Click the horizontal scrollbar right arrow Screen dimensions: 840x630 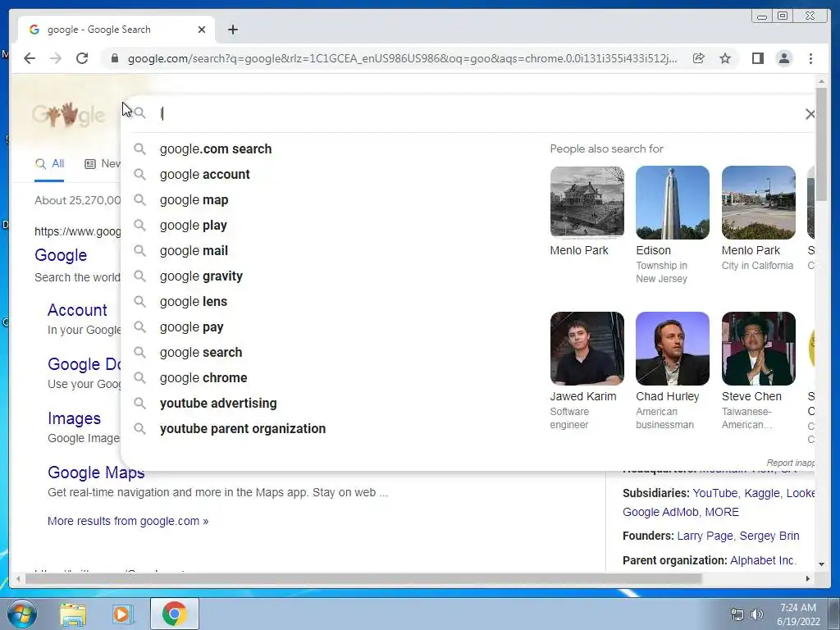pyautogui.click(x=808, y=578)
